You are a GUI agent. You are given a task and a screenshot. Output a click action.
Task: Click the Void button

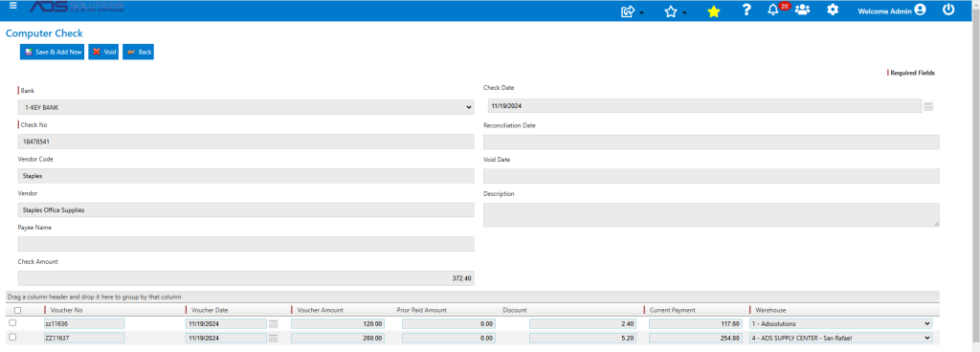103,52
